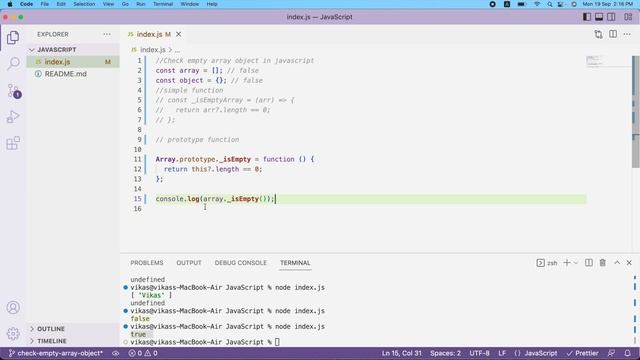The width and height of the screenshot is (640, 360).
Task: Open macOS Control Center icon
Action: 561,4
